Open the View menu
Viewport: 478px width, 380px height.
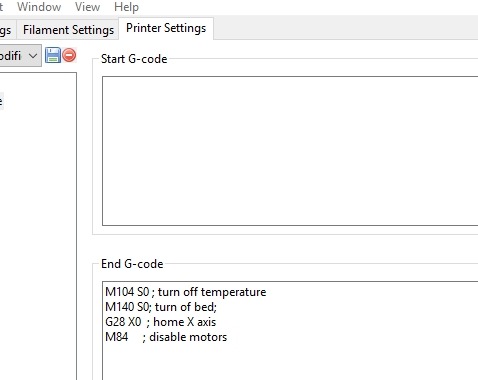(x=87, y=7)
